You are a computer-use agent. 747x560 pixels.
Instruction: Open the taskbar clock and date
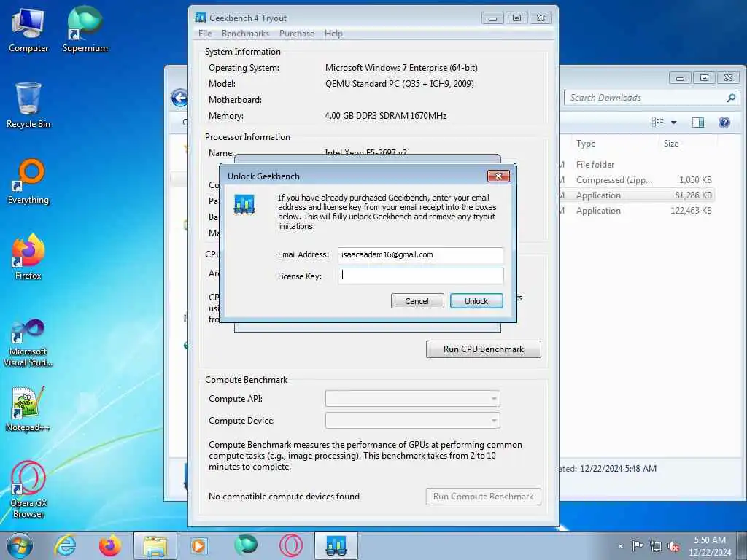710,546
